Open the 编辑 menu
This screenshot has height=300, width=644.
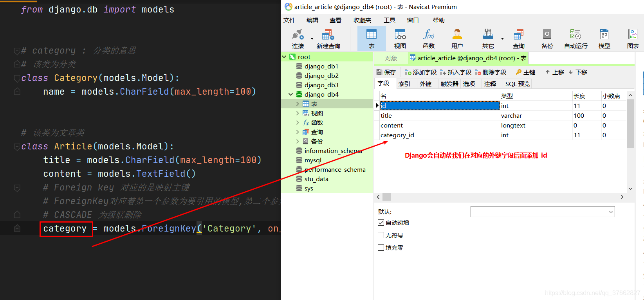[x=312, y=20]
